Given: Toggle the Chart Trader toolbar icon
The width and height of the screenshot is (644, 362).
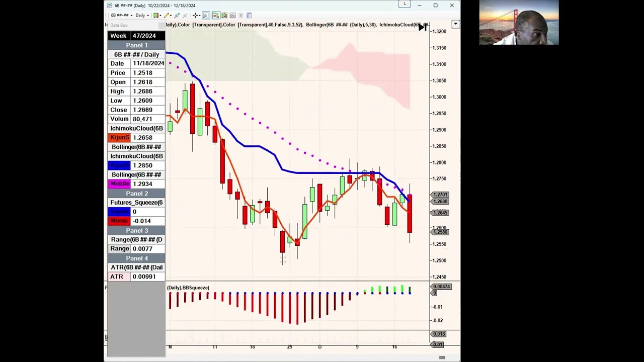Looking at the screenshot, I should 224,15.
